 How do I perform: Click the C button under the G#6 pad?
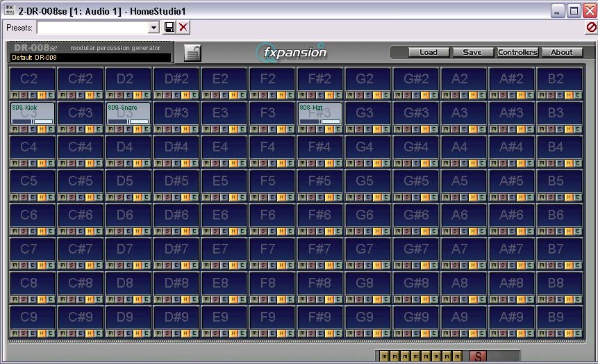pyautogui.click(x=434, y=231)
